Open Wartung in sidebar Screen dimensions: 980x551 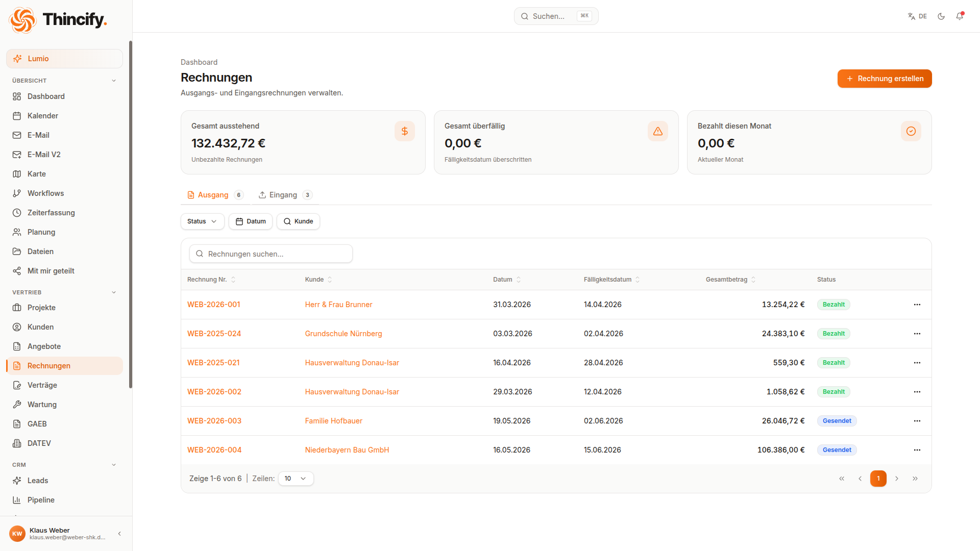64,405
